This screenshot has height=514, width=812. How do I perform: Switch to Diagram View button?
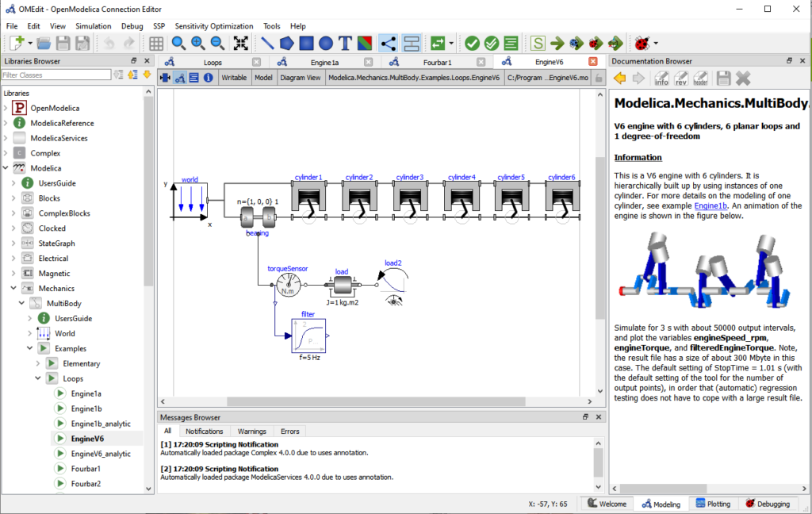click(180, 78)
